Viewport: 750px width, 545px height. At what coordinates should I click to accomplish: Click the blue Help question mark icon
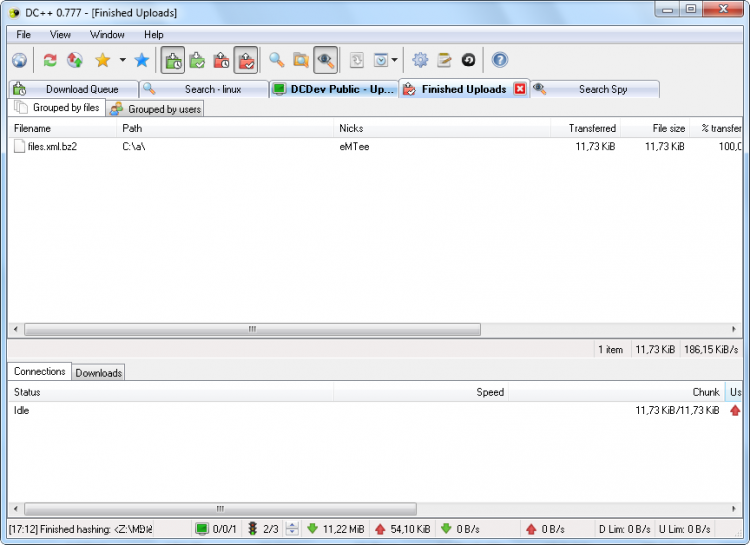[500, 60]
